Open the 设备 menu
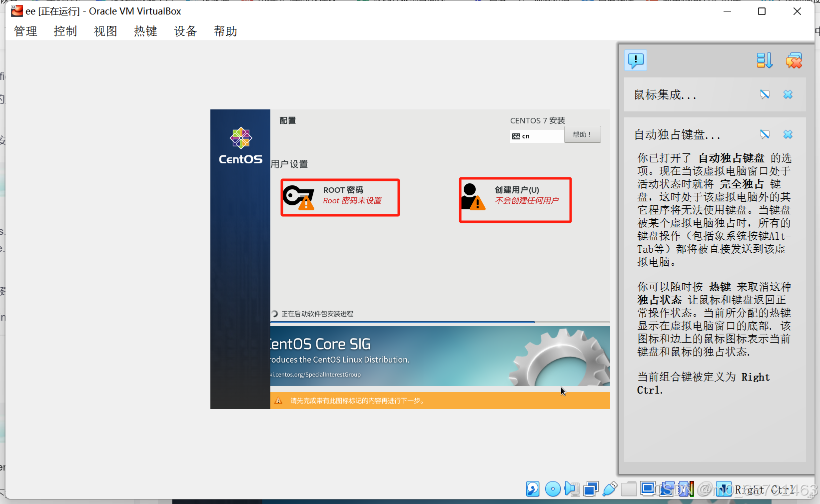 pyautogui.click(x=185, y=31)
